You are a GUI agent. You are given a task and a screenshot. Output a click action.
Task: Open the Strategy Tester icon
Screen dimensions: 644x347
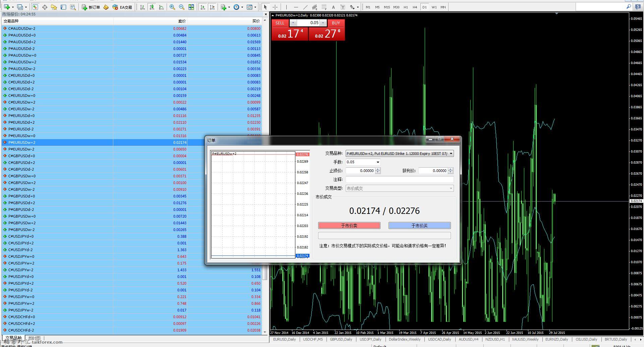point(73,7)
